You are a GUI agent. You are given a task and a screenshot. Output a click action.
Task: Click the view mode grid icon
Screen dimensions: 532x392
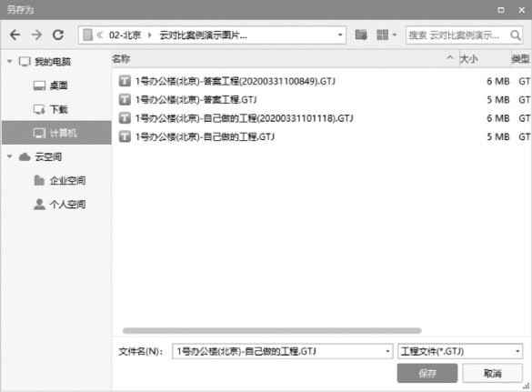[382, 35]
